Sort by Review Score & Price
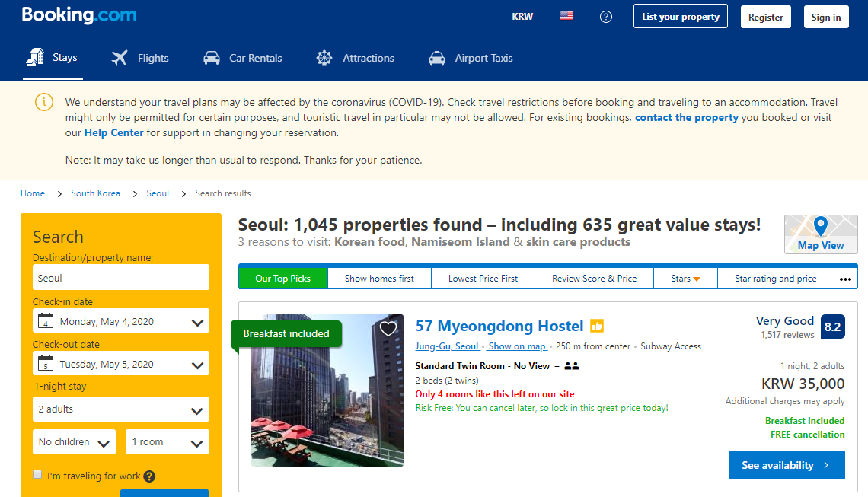This screenshot has width=868, height=497. coord(594,279)
